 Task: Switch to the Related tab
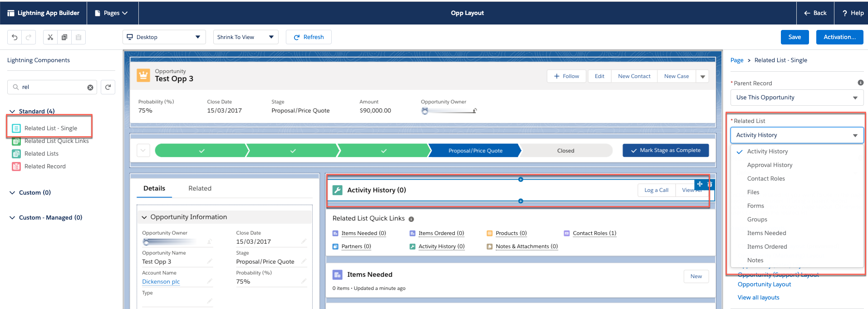(x=200, y=188)
